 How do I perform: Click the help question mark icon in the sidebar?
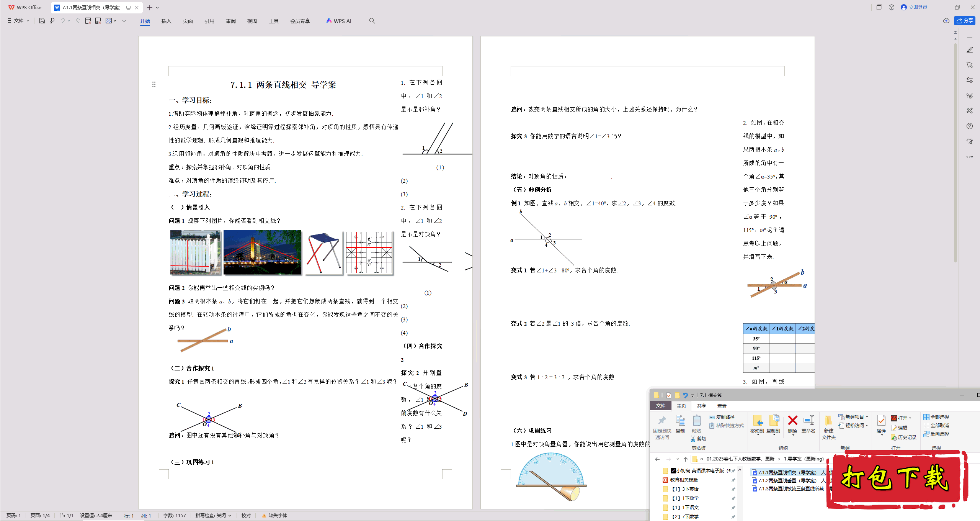point(970,126)
